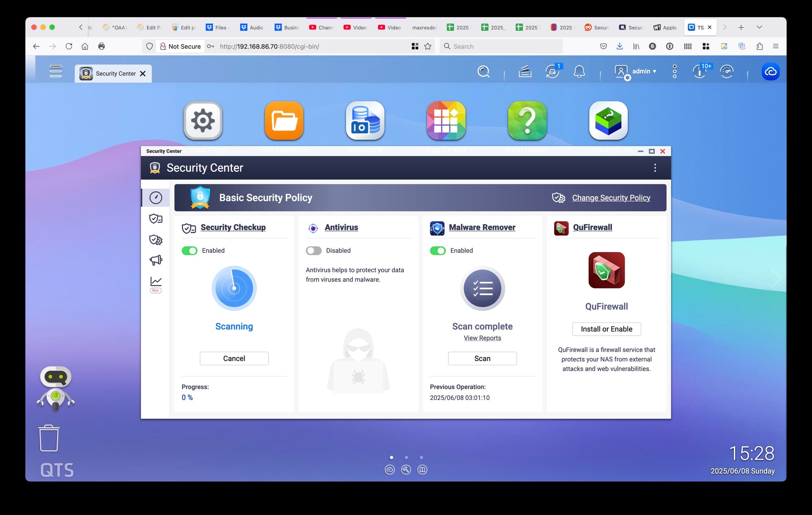812x515 pixels.
Task: Toggle Security Checkup Enabled switch
Action: 189,251
